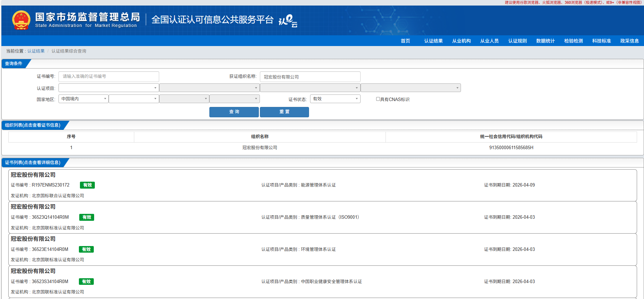Click the cloud certification logo icon
The height and width of the screenshot is (299, 644).
point(288,20)
